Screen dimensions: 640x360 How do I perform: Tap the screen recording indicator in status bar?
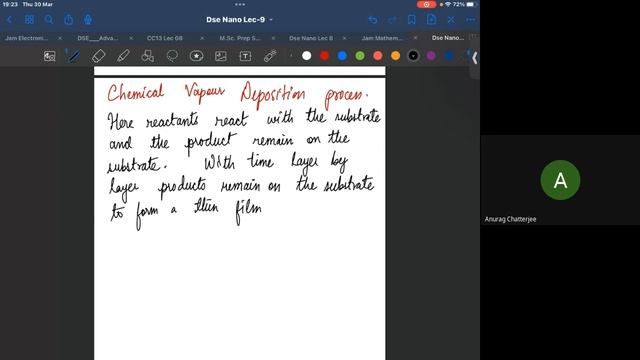point(427,4)
